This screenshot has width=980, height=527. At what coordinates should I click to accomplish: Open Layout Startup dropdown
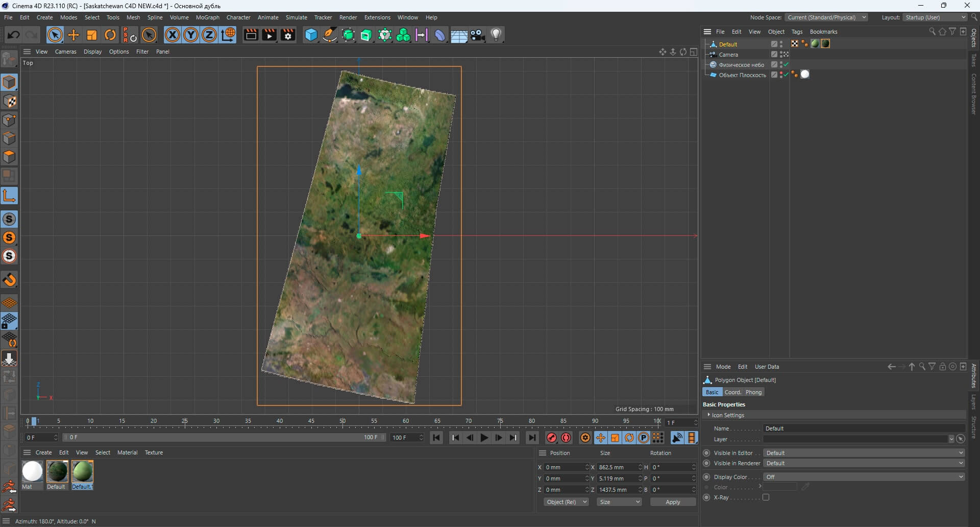[x=935, y=17]
